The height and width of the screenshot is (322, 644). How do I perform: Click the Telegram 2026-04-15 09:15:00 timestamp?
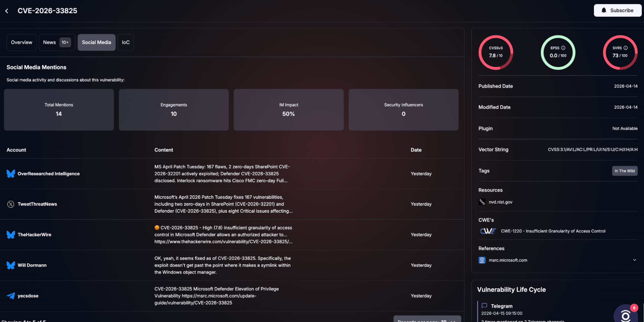(502, 313)
